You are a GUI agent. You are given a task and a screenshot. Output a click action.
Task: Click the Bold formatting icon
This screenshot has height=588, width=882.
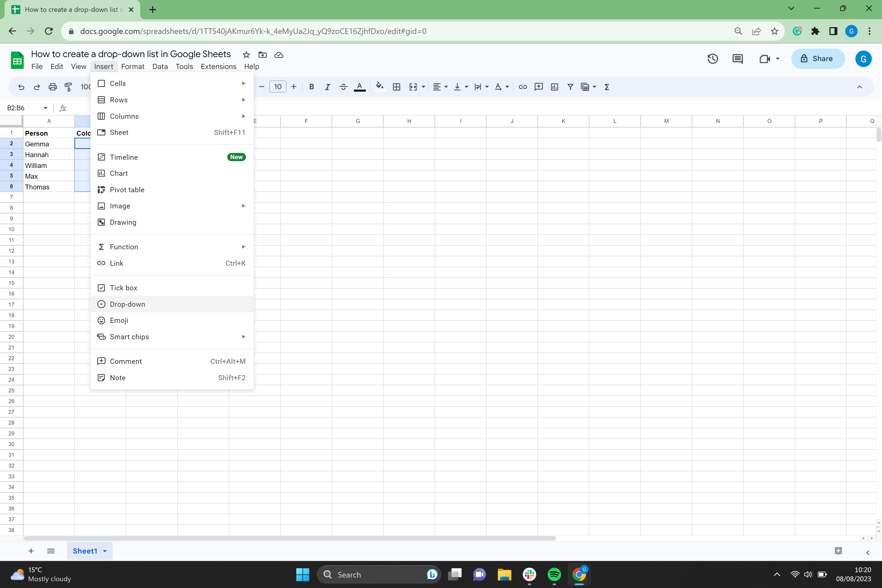coord(311,86)
